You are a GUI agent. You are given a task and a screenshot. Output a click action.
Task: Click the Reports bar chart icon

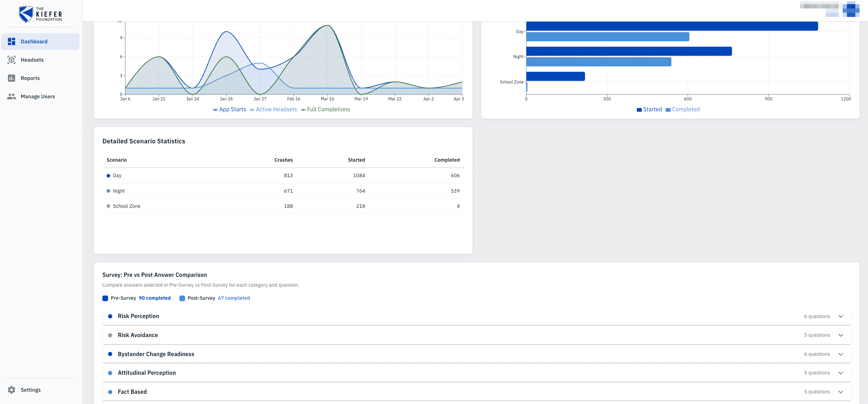(12, 78)
